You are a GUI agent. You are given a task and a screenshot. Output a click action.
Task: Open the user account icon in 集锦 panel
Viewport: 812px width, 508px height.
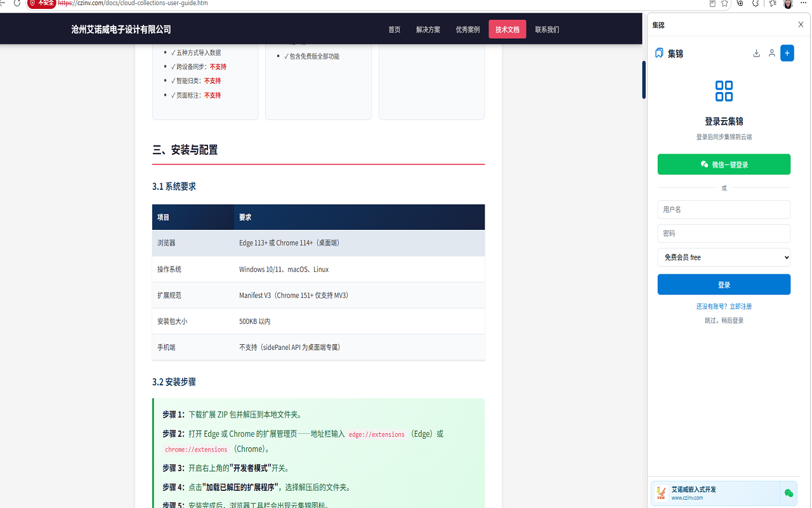coord(771,53)
